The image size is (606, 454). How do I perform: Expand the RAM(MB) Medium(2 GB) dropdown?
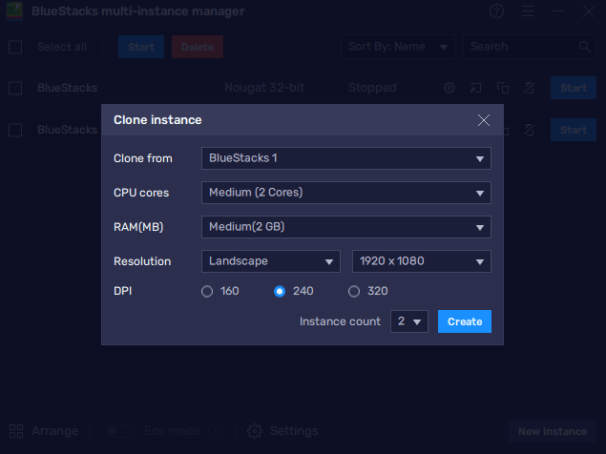coord(346,227)
